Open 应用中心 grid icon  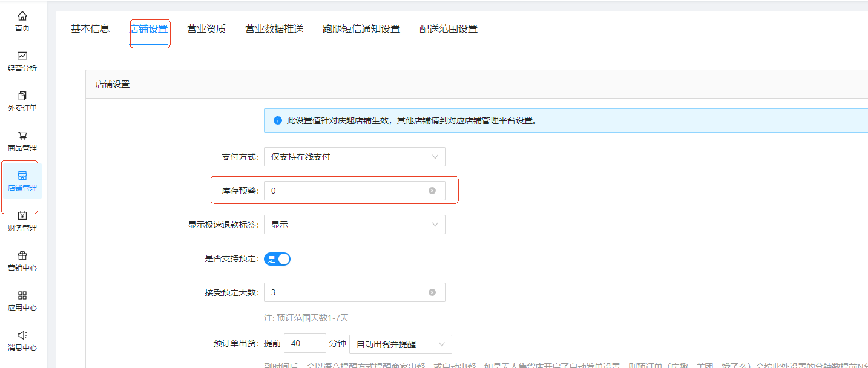22,296
